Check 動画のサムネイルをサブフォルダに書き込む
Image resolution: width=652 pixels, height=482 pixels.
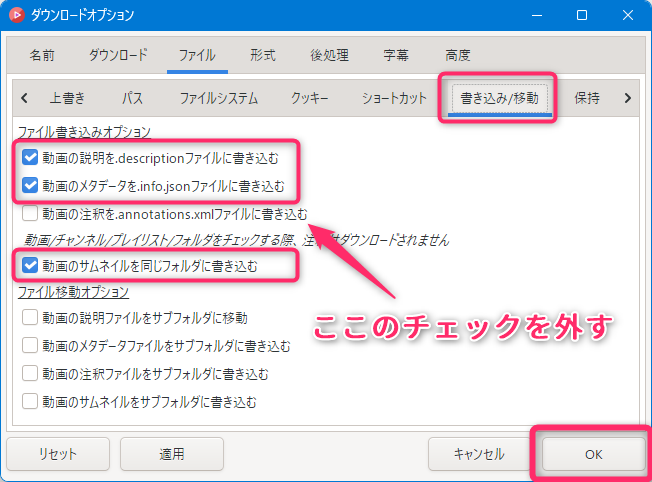click(30, 402)
